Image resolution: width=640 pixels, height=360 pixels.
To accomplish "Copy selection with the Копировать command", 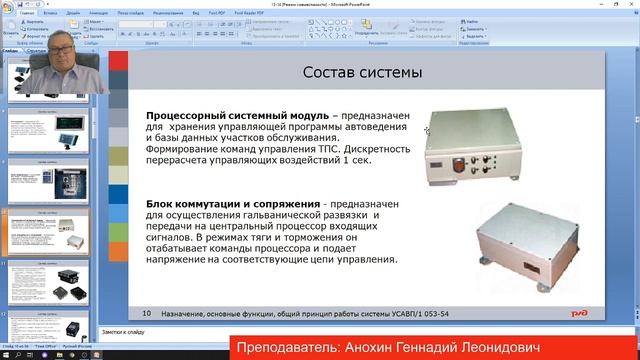I will pos(35,29).
